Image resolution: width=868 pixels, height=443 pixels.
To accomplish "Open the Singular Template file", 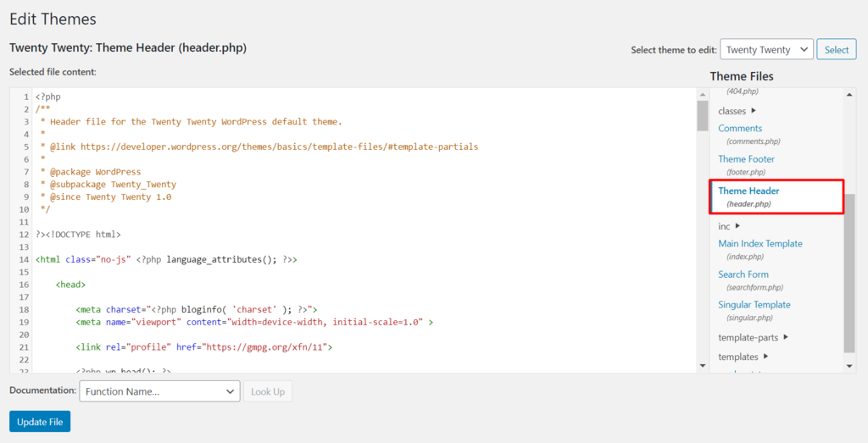I will [754, 305].
